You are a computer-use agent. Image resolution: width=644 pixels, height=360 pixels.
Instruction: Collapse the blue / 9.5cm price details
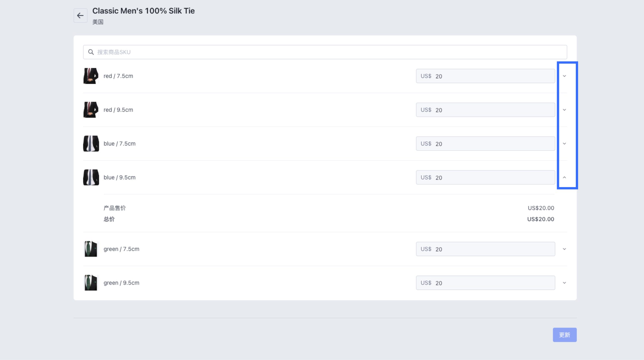(x=564, y=177)
